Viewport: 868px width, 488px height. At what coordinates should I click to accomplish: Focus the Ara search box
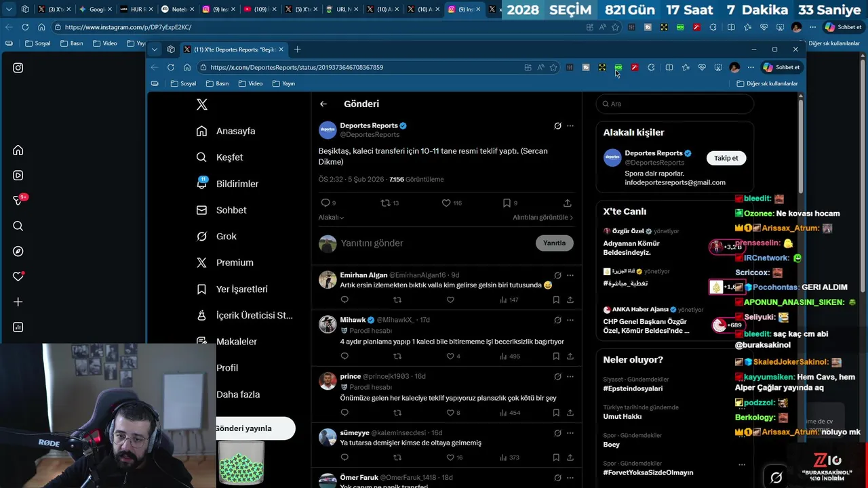coord(675,104)
